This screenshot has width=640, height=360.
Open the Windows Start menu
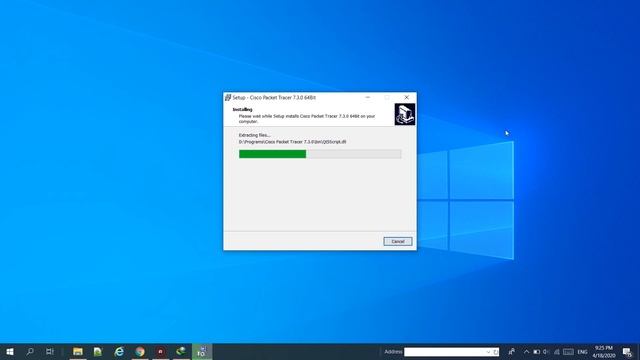click(x=10, y=351)
